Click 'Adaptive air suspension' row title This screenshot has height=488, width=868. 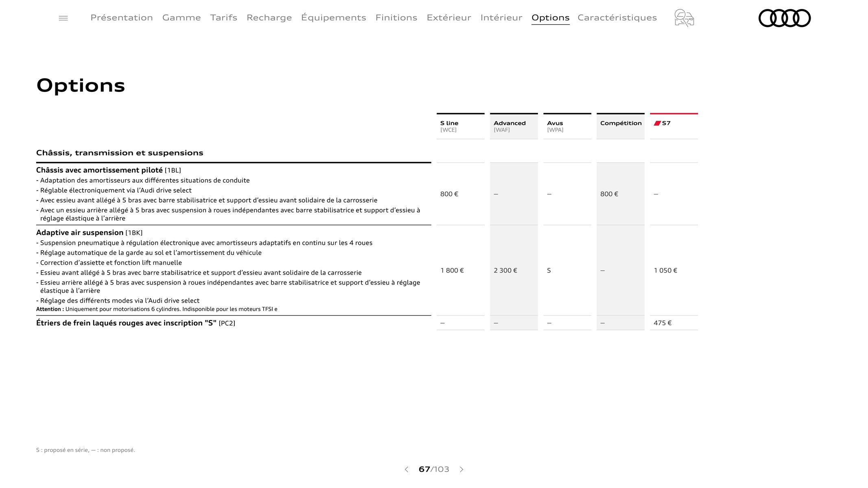(80, 233)
